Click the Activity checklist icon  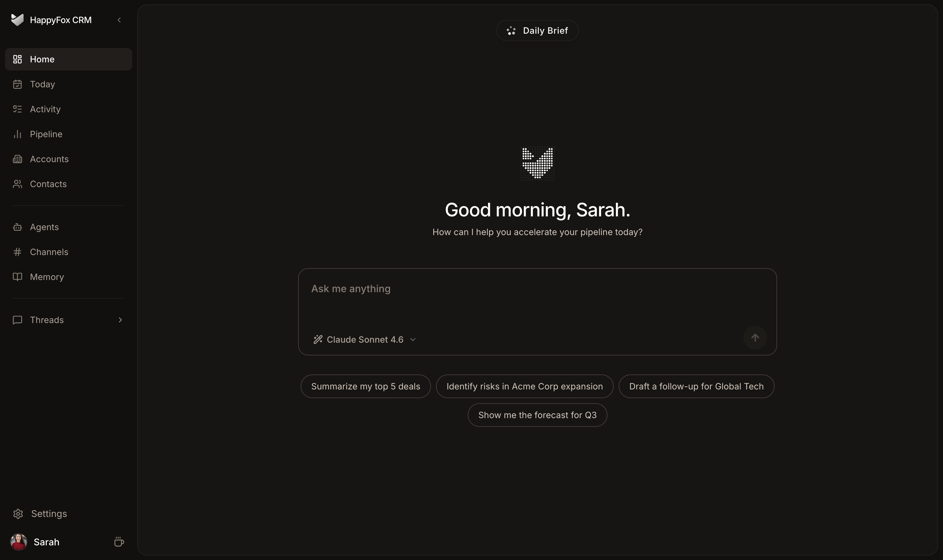click(x=17, y=109)
